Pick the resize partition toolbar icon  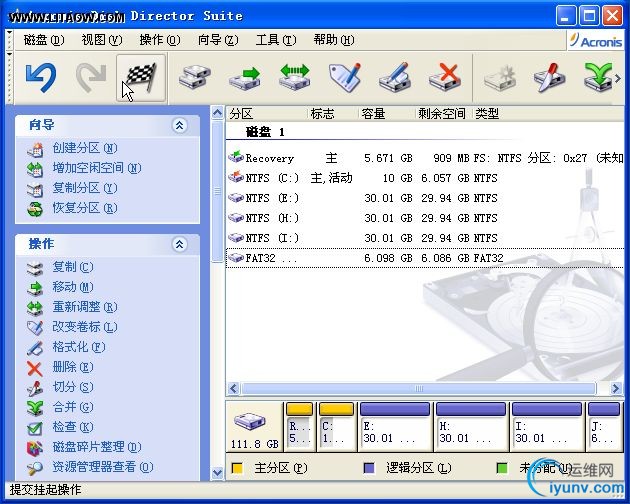point(295,77)
